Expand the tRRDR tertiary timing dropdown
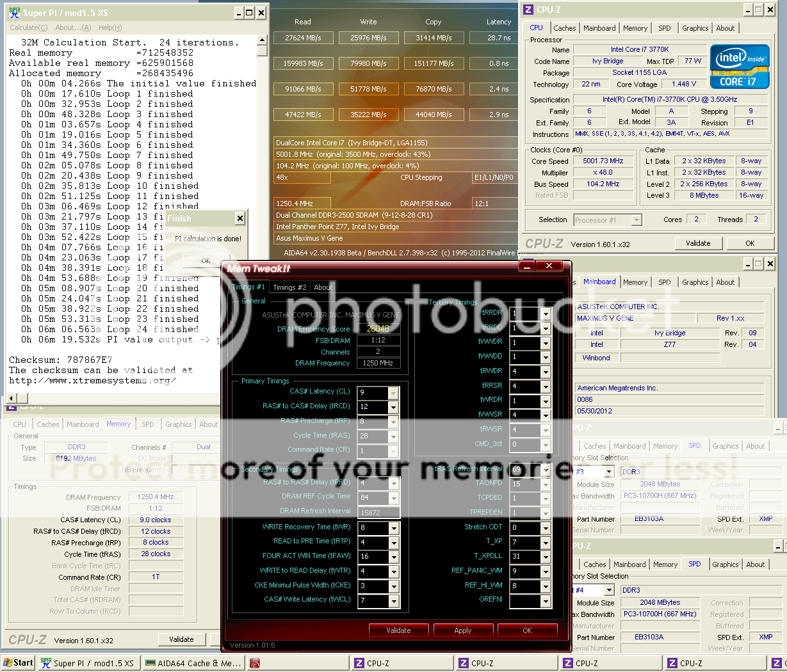787x672 pixels. [545, 314]
